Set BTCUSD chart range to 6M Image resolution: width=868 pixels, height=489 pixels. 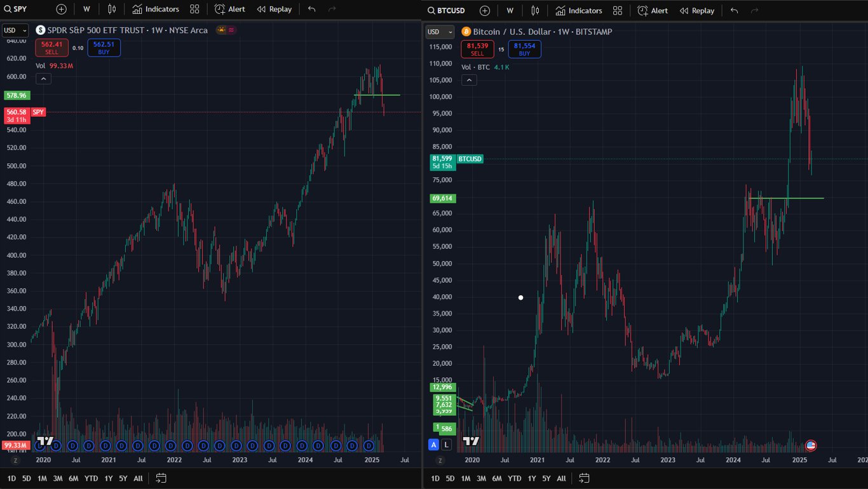[x=497, y=478]
